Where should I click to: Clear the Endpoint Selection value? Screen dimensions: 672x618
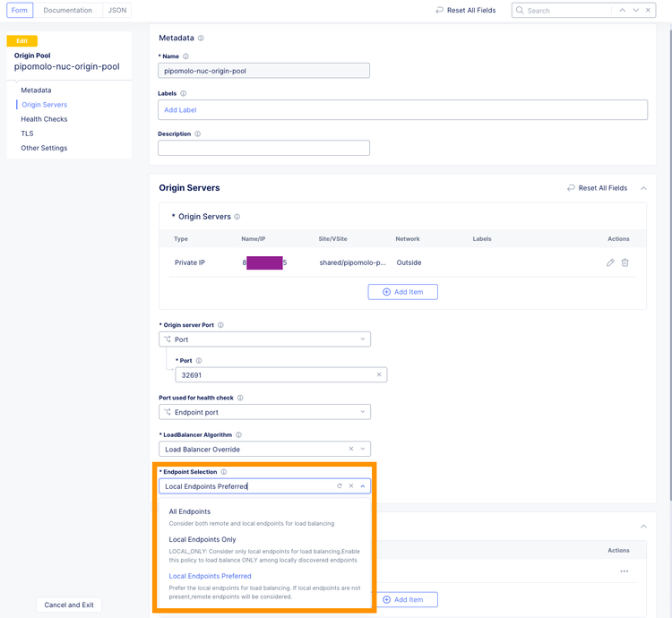[351, 486]
